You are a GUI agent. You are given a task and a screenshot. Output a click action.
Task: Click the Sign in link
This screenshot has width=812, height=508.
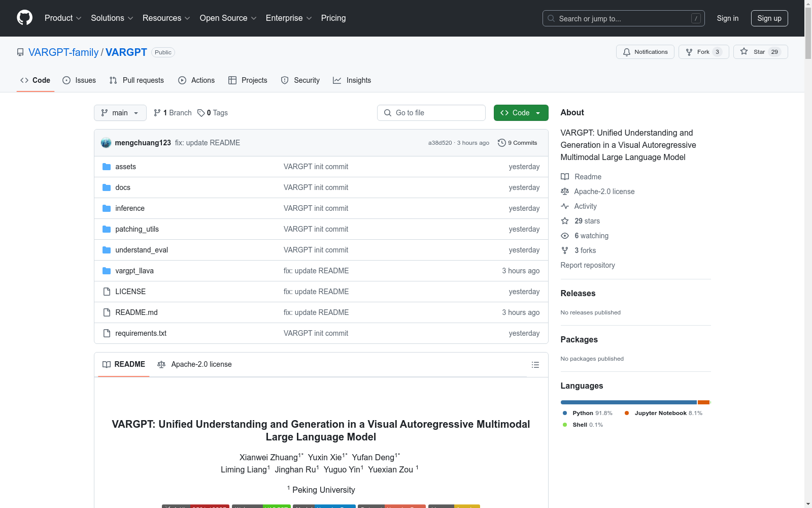click(x=728, y=18)
